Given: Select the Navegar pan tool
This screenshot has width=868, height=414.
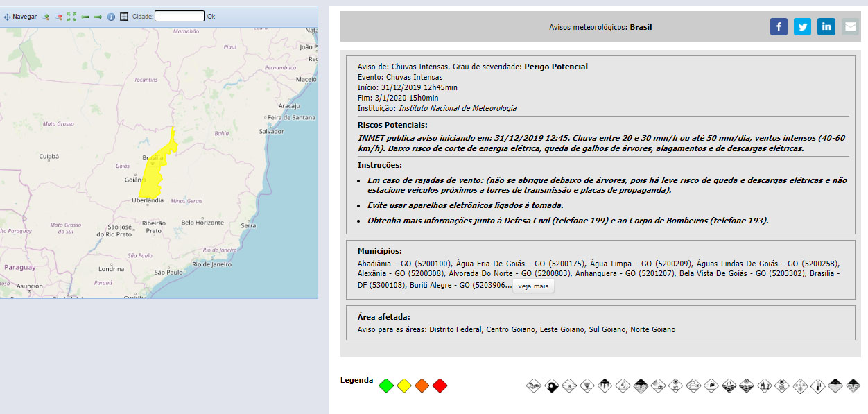Looking at the screenshot, I should (20, 17).
